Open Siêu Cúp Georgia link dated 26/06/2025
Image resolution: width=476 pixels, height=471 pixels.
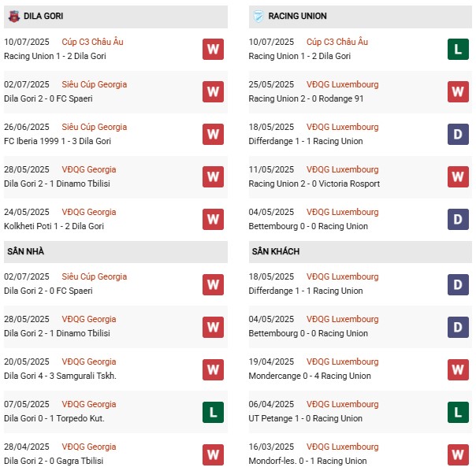[96, 127]
